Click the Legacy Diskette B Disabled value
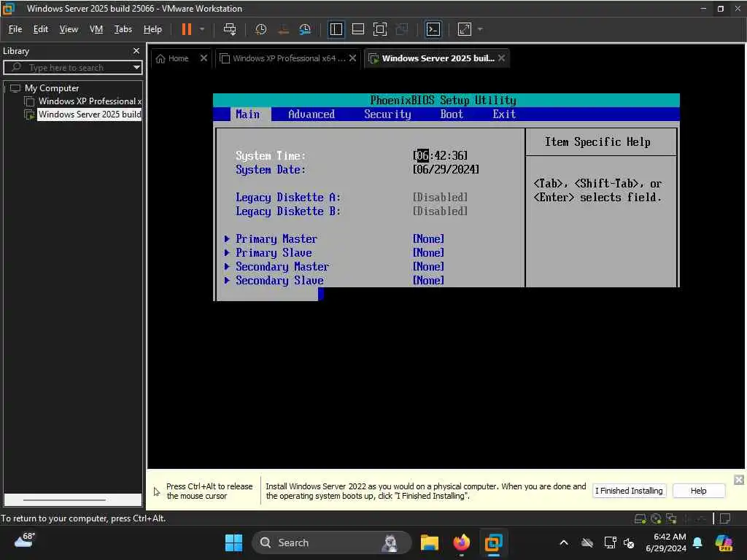 440,211
